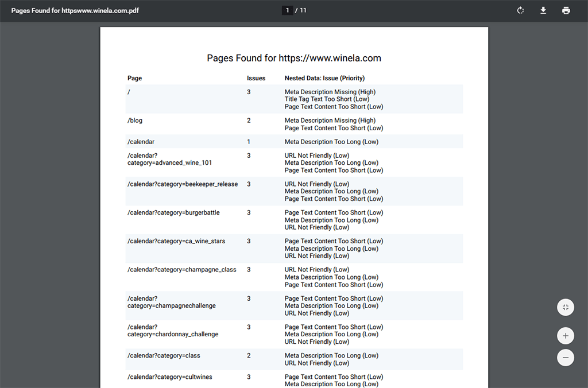The width and height of the screenshot is (588, 388).
Task: Click the current page number field
Action: coord(287,10)
